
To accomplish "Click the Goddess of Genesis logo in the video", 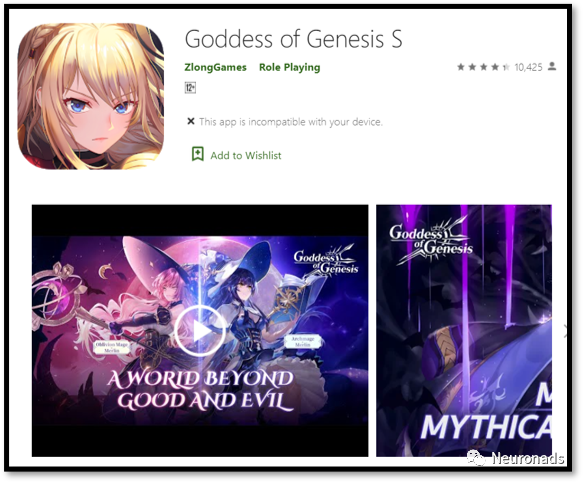I will (326, 260).
